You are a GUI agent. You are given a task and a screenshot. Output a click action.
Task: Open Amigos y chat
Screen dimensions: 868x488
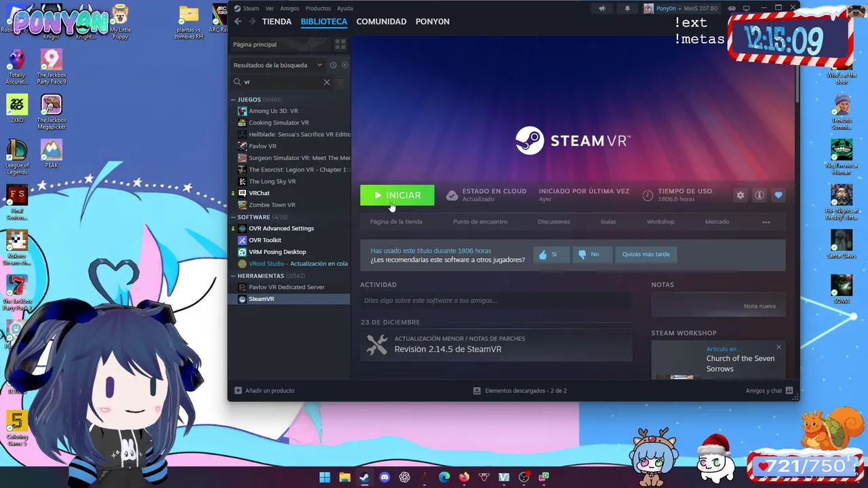769,390
